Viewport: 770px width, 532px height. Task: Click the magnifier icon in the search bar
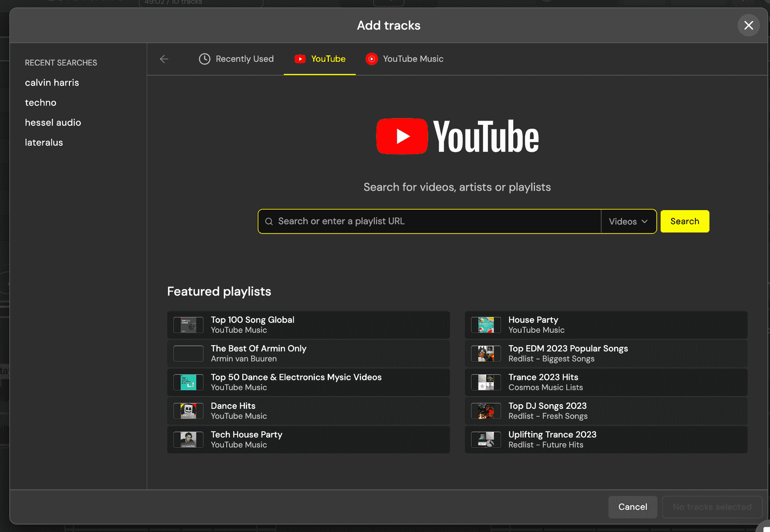269,221
